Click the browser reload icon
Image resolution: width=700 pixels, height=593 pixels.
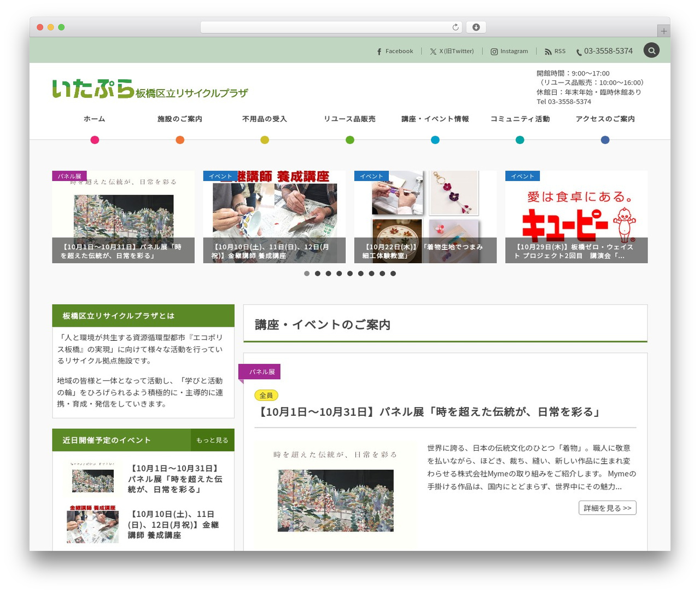click(x=456, y=27)
